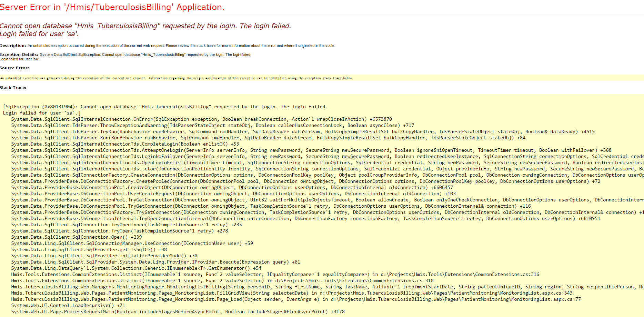Click the Pages_MonitoringList.Page_Load stack line
The height and width of the screenshot is (317, 644).
[x=296, y=299]
